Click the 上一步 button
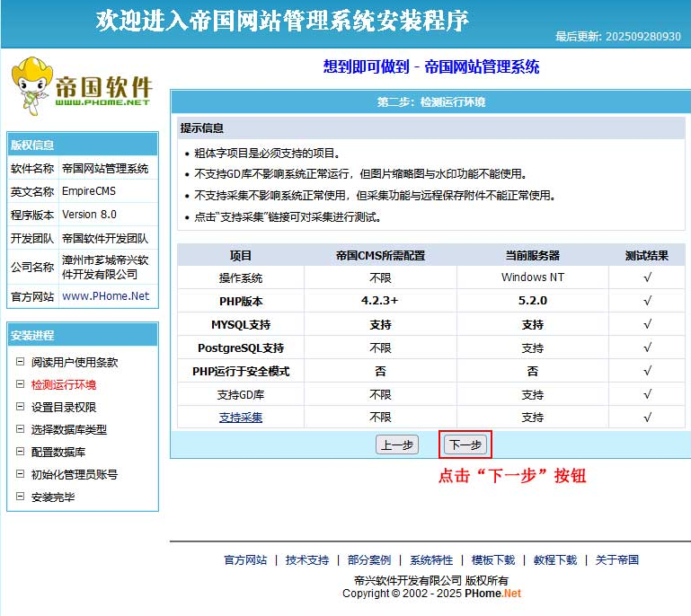691x616 pixels. [x=396, y=444]
